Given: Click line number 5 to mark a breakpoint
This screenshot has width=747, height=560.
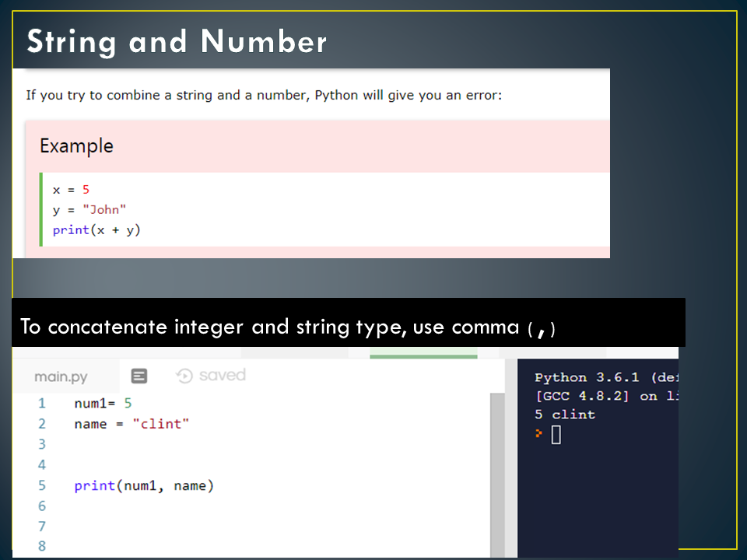Looking at the screenshot, I should 41,485.
